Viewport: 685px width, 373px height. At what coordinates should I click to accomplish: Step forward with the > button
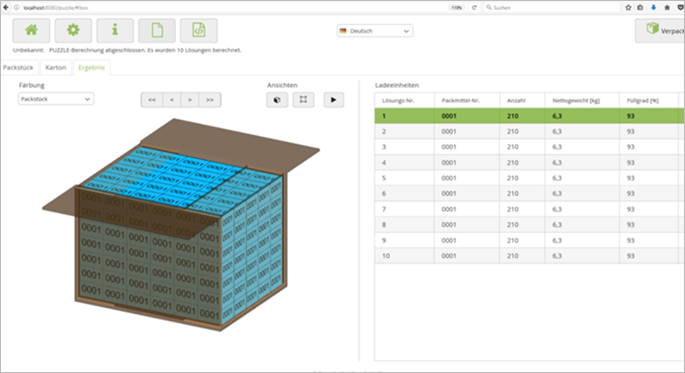pyautogui.click(x=190, y=100)
